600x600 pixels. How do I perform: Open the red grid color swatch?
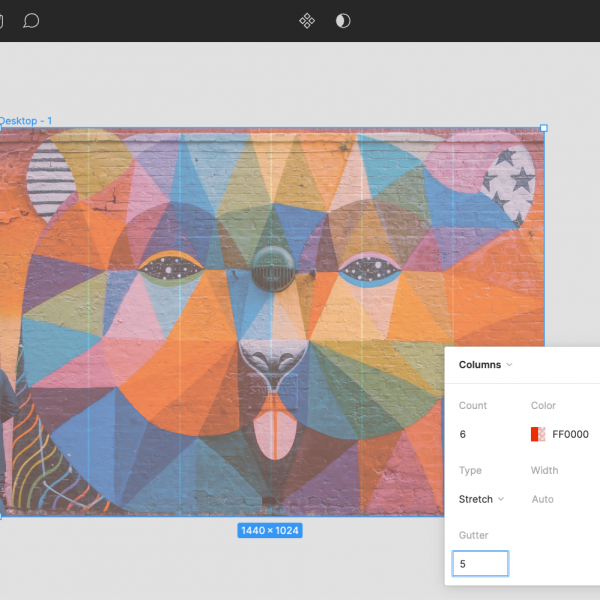tap(538, 434)
